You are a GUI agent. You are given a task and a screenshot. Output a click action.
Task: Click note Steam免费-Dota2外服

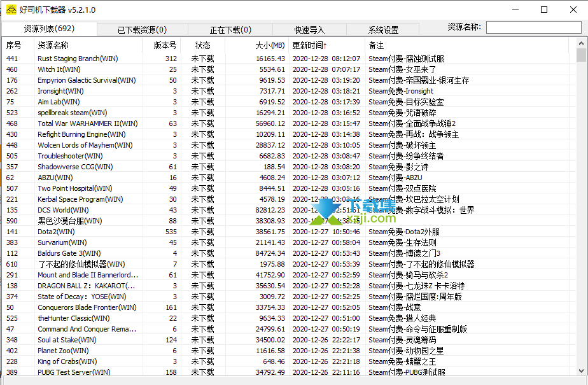click(x=404, y=232)
